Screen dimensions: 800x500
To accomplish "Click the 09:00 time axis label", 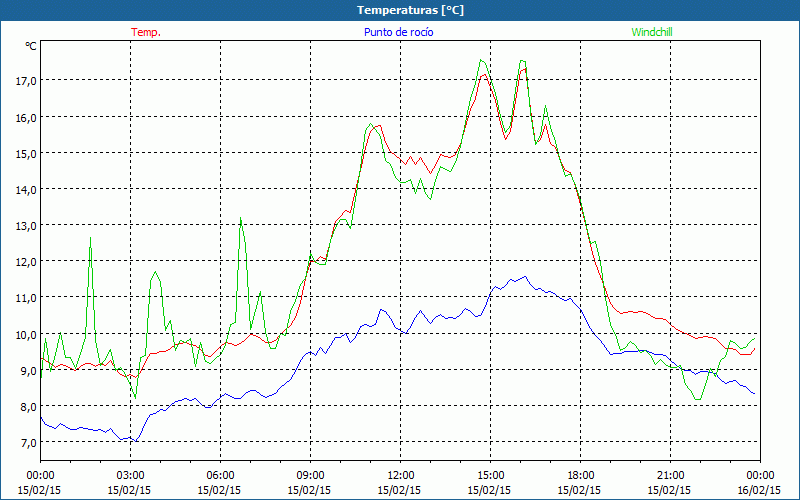I will coord(310,476).
